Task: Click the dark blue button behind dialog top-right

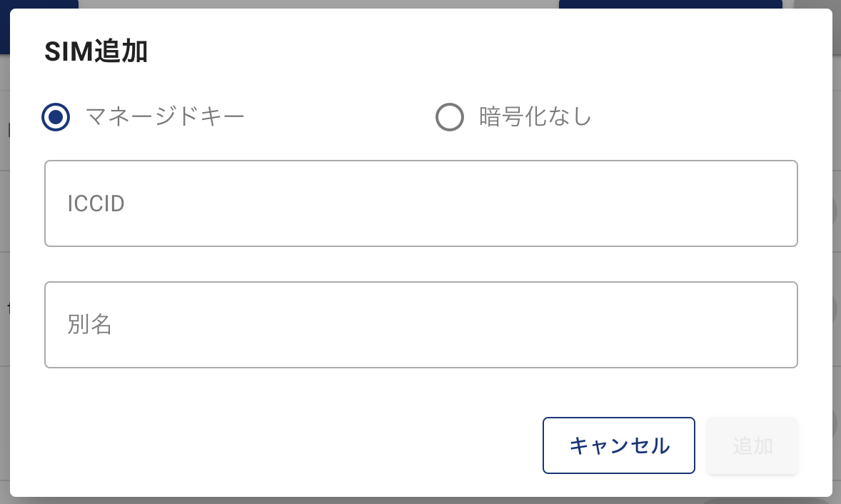Action: 670,4
